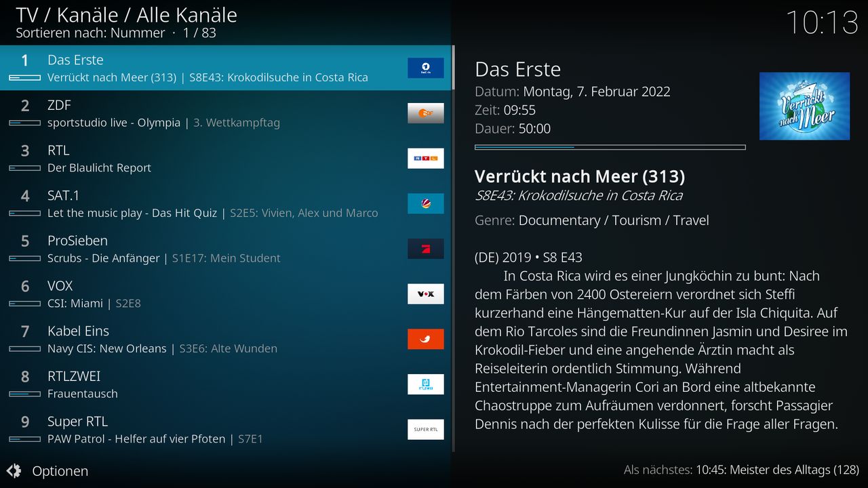The width and height of the screenshot is (868, 488).
Task: Click the Sortieren nach: Nummer label
Action: click(90, 33)
